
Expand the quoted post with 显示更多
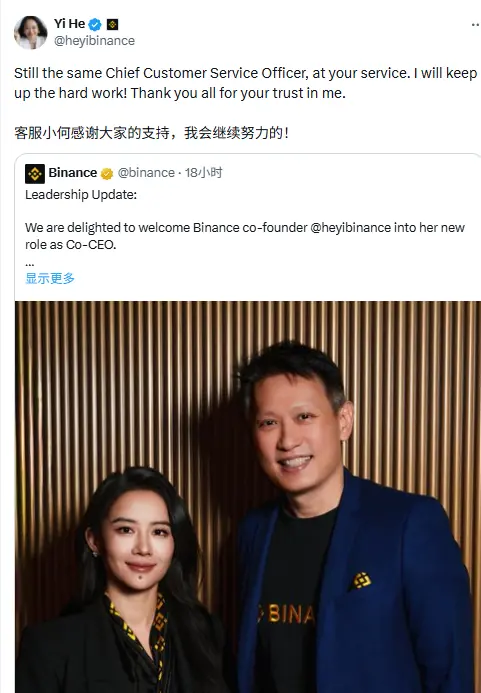pos(50,278)
